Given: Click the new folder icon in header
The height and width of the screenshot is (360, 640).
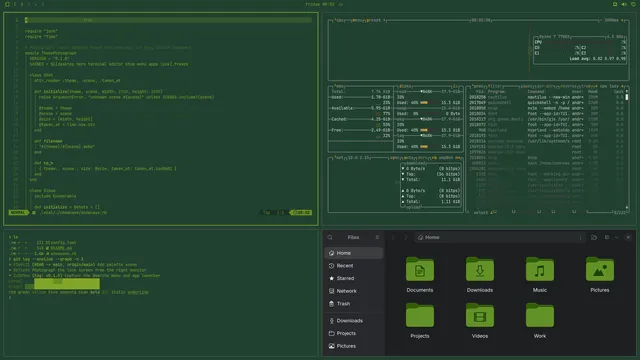Looking at the screenshot, I should 594,238.
